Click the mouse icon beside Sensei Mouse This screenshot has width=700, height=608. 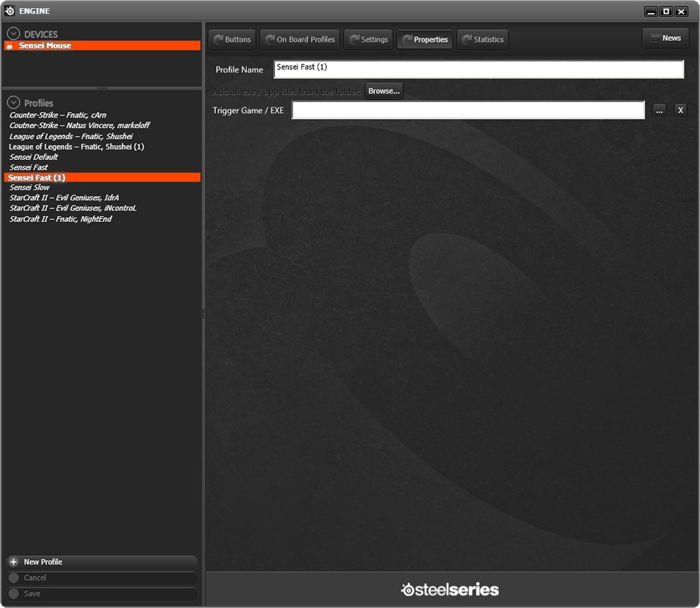pos(10,46)
